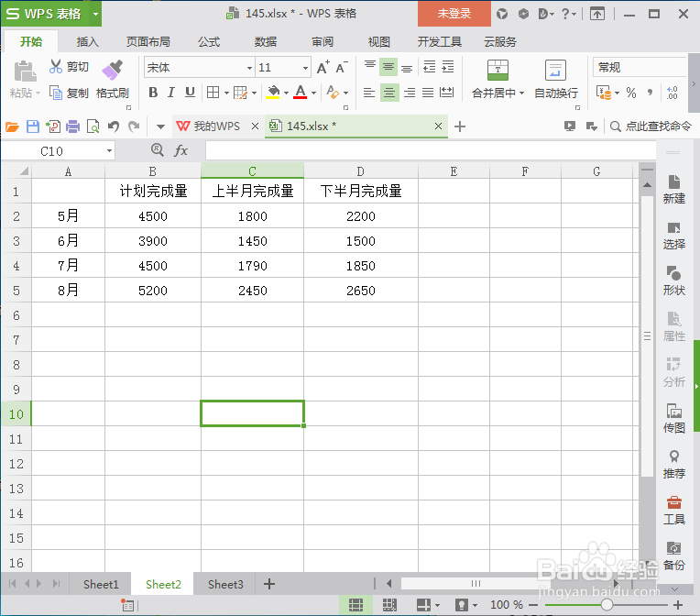Switch to the 数据 Data tab
Screen dimensions: 700x616
tap(266, 42)
